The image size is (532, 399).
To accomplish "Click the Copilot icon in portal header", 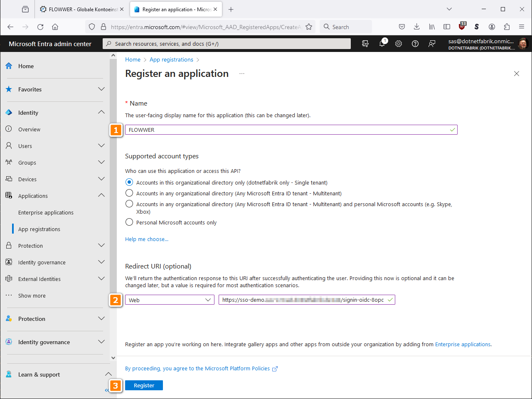I will click(365, 44).
